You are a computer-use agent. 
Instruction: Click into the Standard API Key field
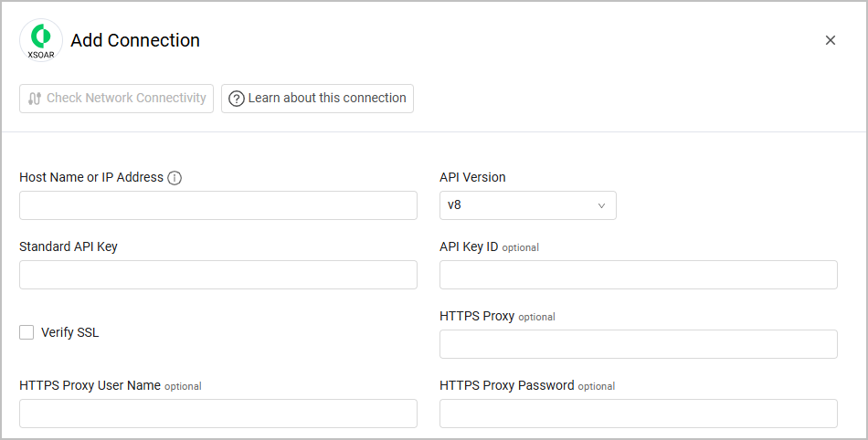(x=217, y=275)
